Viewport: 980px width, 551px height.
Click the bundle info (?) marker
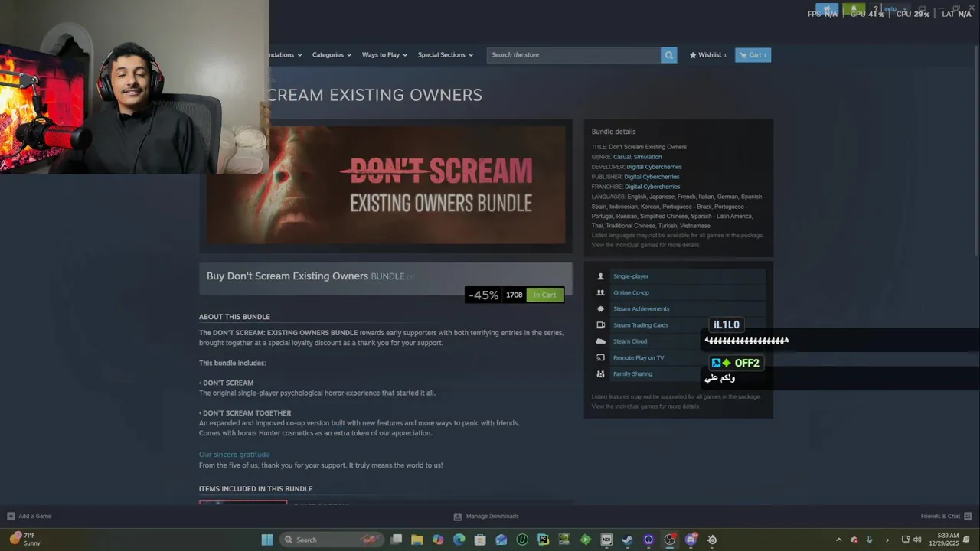point(410,277)
